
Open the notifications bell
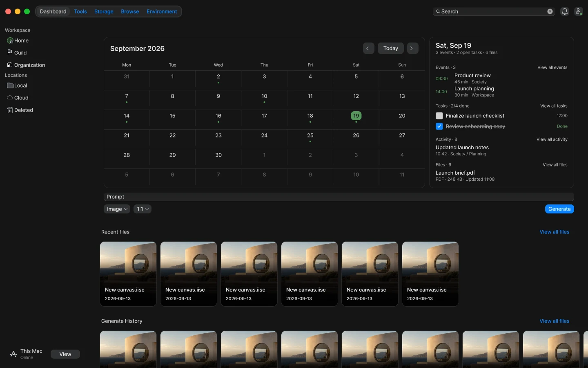point(565,11)
